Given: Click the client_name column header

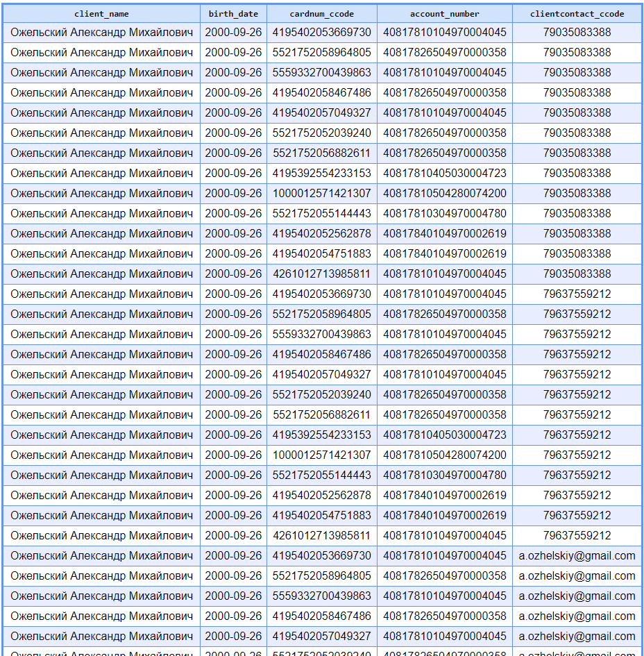Looking at the screenshot, I should tap(101, 14).
